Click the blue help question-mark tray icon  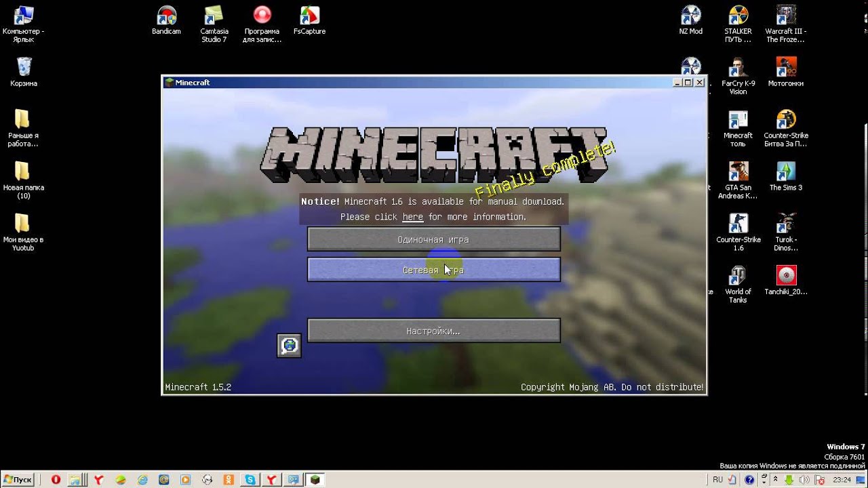tap(749, 480)
